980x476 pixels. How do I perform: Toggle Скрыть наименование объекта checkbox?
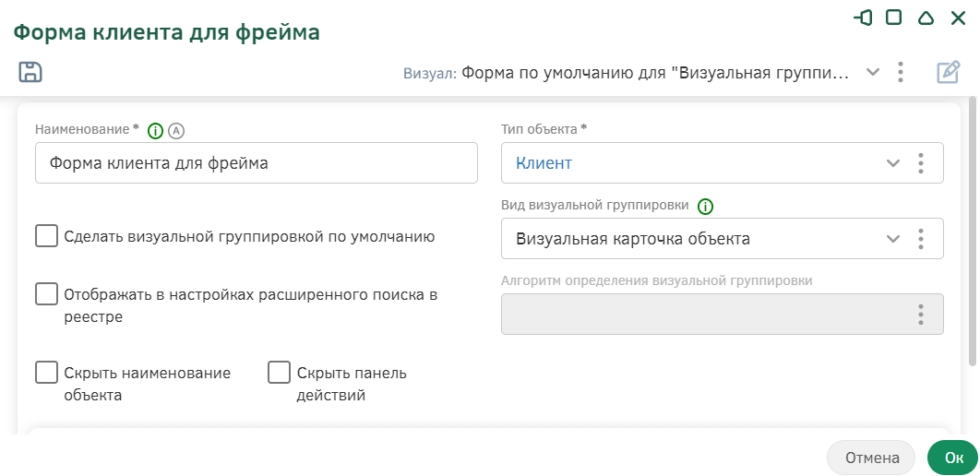pos(47,373)
